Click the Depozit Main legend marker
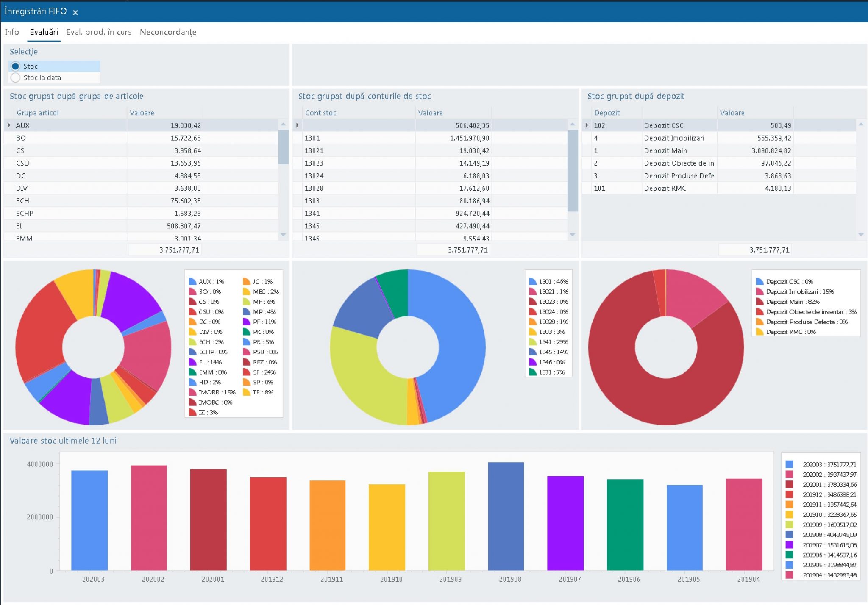This screenshot has height=605, width=868. click(759, 302)
